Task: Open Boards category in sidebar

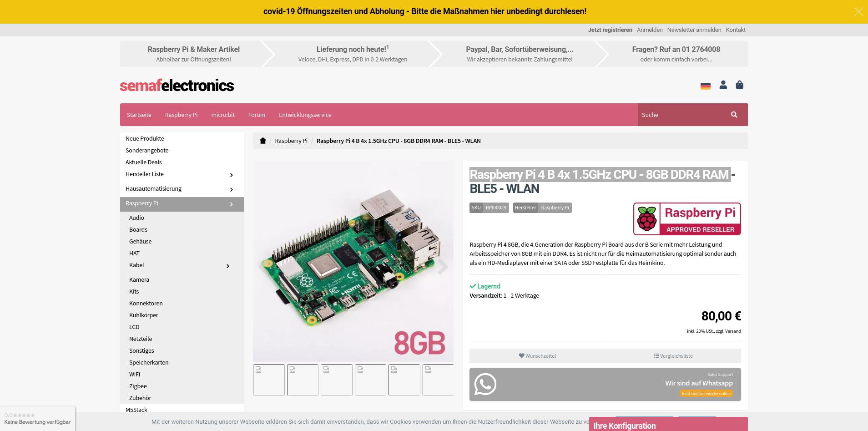Action: pos(138,230)
